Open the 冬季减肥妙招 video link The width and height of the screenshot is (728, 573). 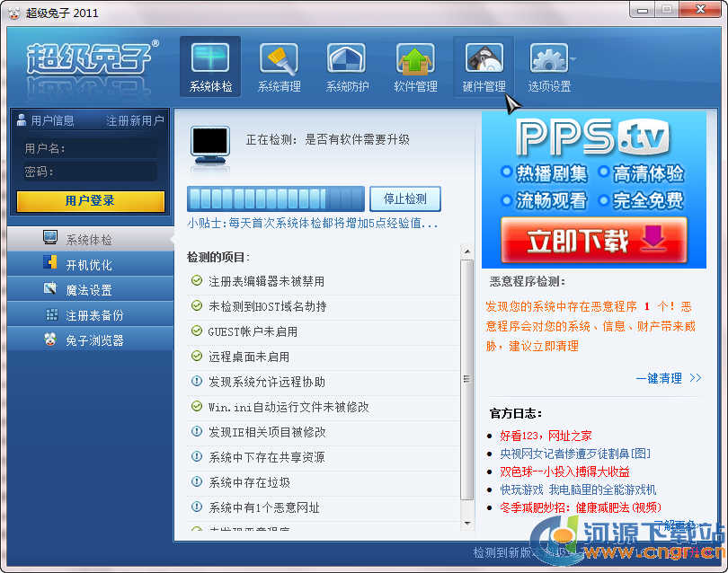(581, 507)
